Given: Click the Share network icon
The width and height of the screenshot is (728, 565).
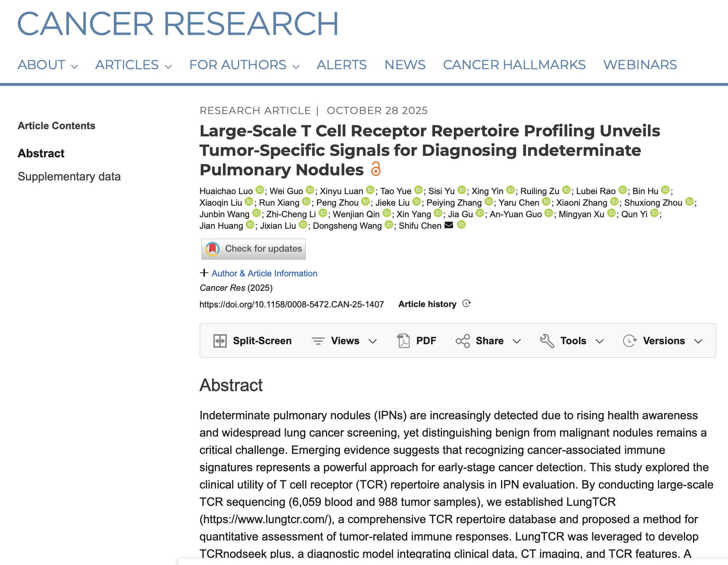Looking at the screenshot, I should click(462, 341).
